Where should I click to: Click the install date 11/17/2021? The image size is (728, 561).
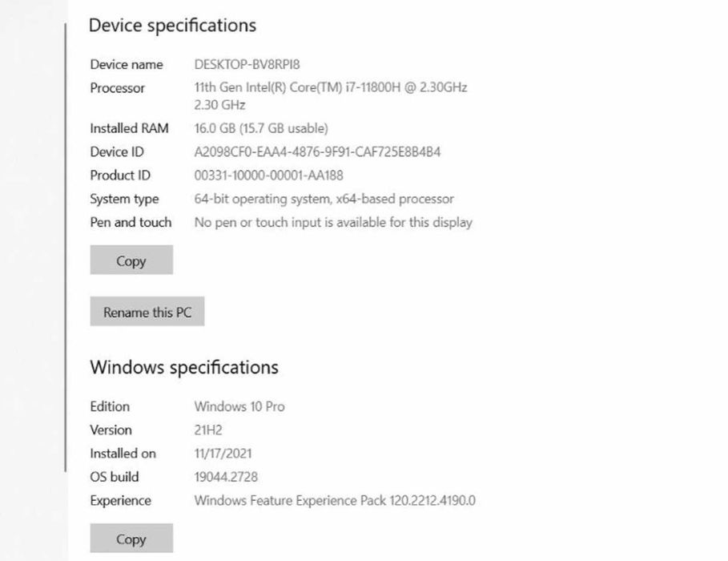225,454
